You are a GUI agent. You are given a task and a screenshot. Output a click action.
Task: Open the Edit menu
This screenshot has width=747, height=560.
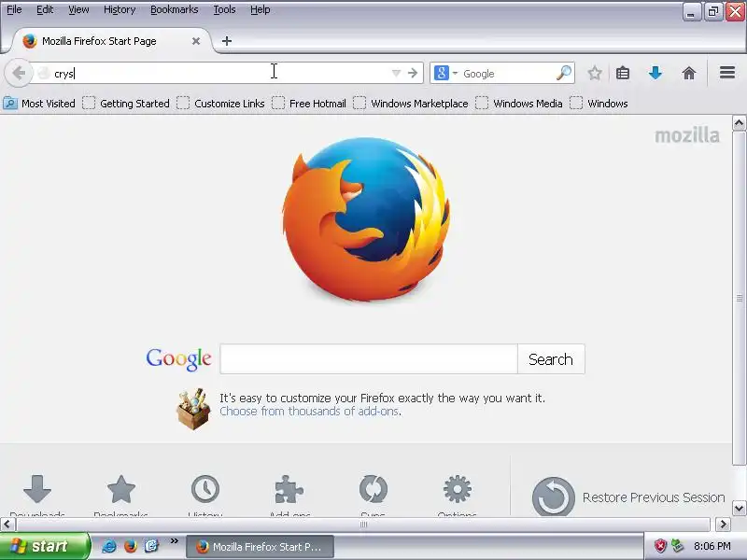click(x=45, y=9)
